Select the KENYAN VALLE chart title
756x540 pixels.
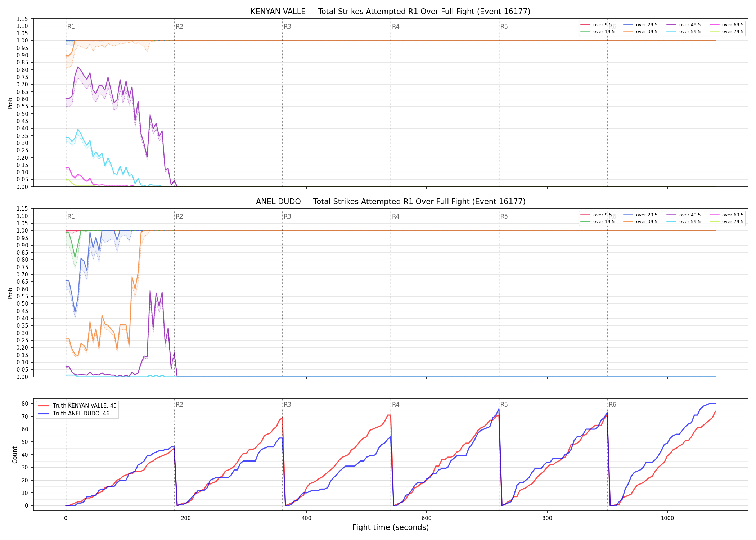click(x=390, y=12)
